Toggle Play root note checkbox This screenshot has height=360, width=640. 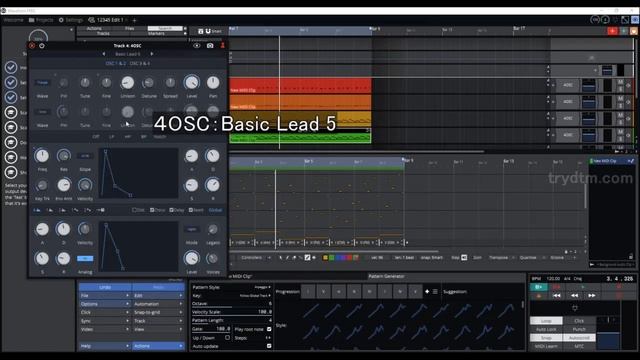(269, 329)
